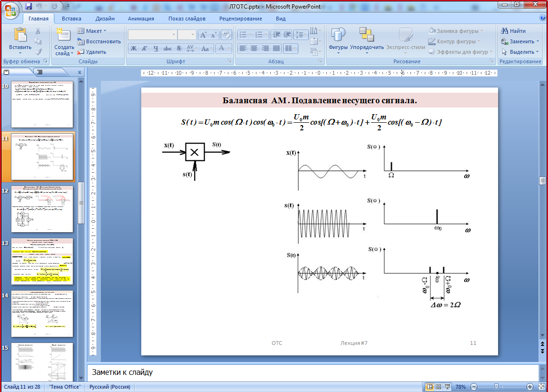
Task: Expand the Layout (Макет) dropdown
Action: tap(97, 31)
